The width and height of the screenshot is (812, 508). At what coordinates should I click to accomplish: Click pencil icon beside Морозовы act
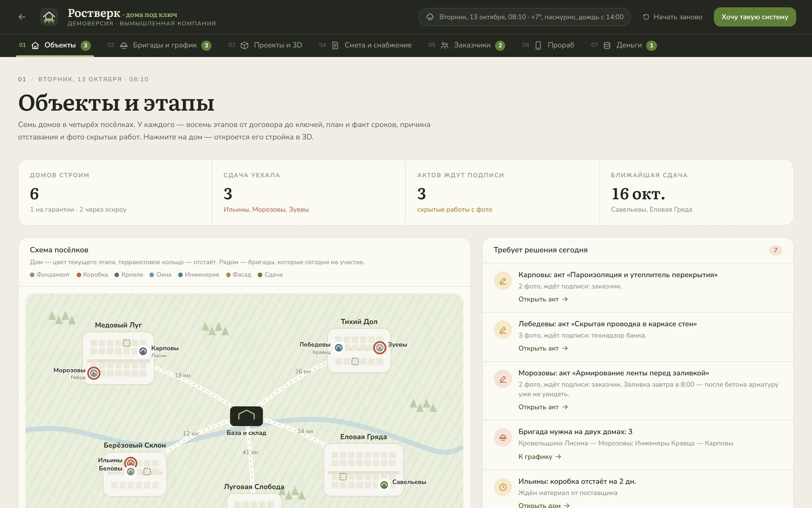pyautogui.click(x=503, y=379)
